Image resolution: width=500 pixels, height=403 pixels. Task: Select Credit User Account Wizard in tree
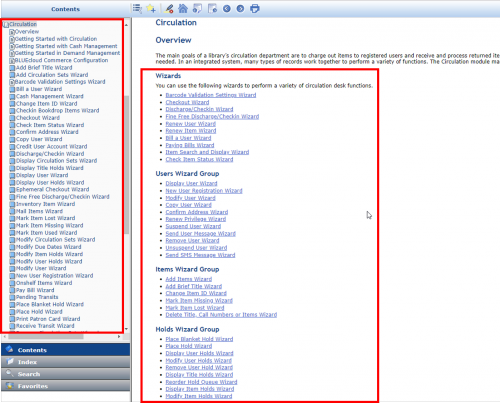[x=52, y=147]
